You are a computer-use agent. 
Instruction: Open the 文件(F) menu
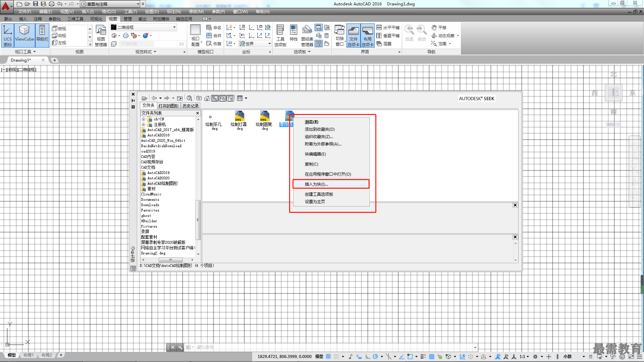[24, 12]
